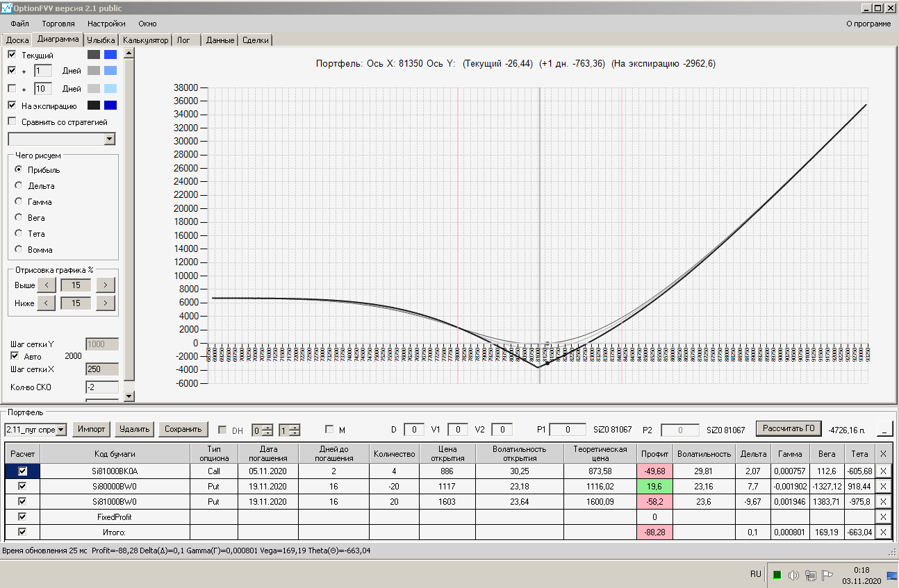Remove the Si81000BW0 put row via X

[883, 502]
